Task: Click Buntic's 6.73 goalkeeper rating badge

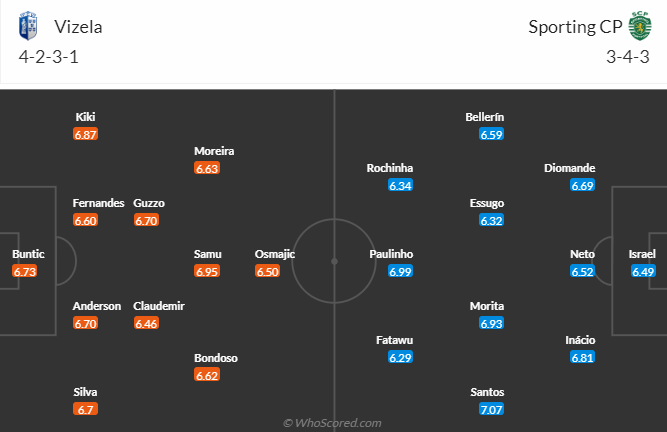Action: click(25, 271)
